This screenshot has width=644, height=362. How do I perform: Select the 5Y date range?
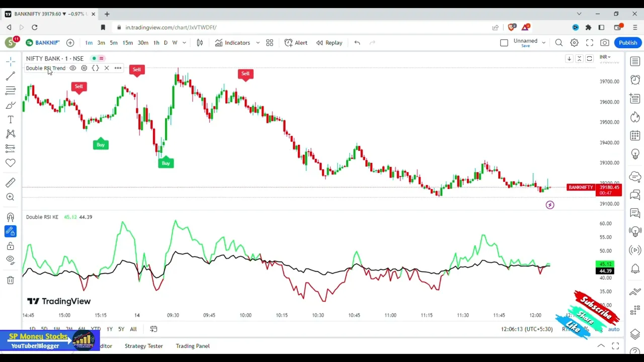point(121,329)
